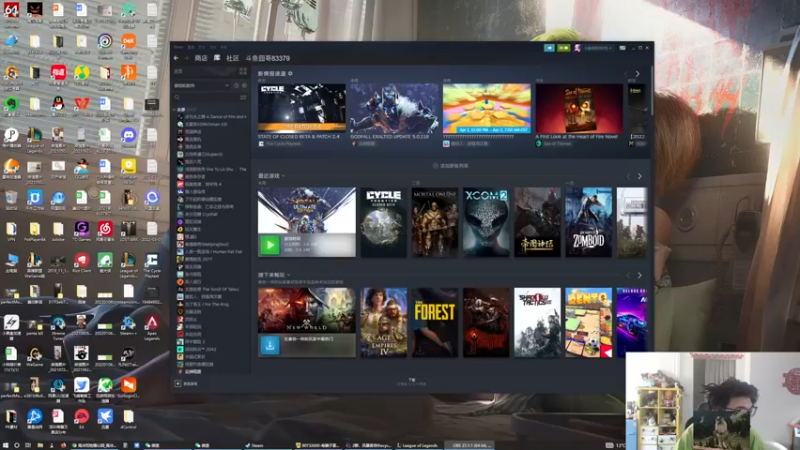
Task: Open Mortal Online game cover
Action: (x=435, y=222)
